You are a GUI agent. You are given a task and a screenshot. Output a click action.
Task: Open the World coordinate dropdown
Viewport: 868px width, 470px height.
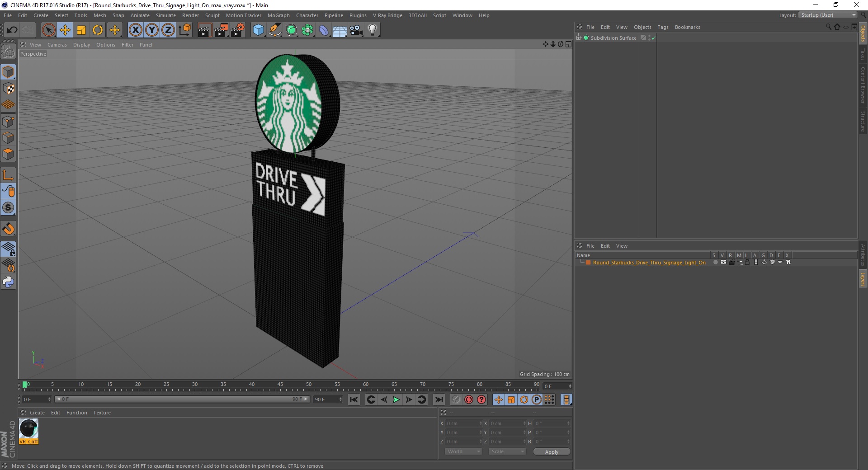[x=463, y=451]
